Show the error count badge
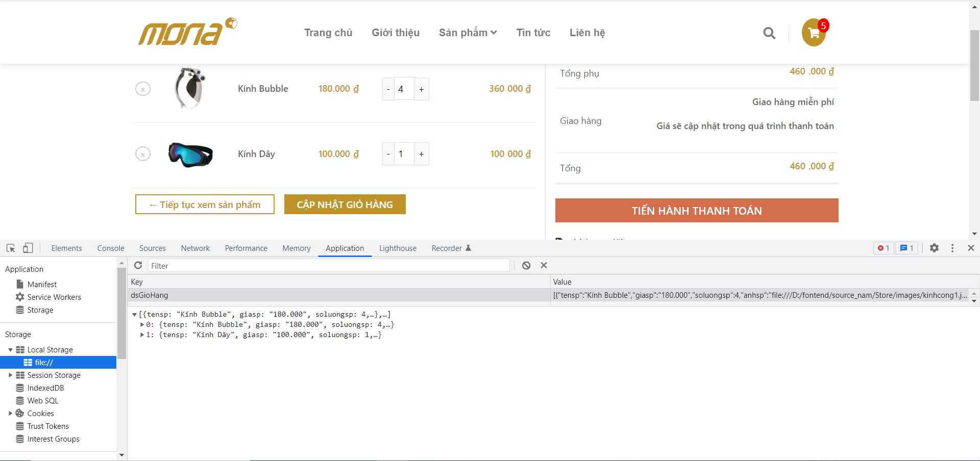Screen dimensions: 980x461 pos(884,248)
